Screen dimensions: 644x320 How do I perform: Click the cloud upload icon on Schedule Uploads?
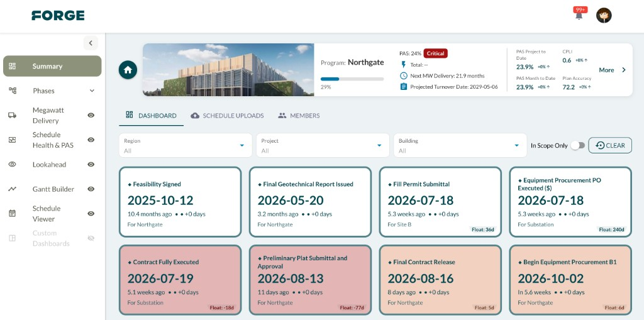(x=195, y=116)
